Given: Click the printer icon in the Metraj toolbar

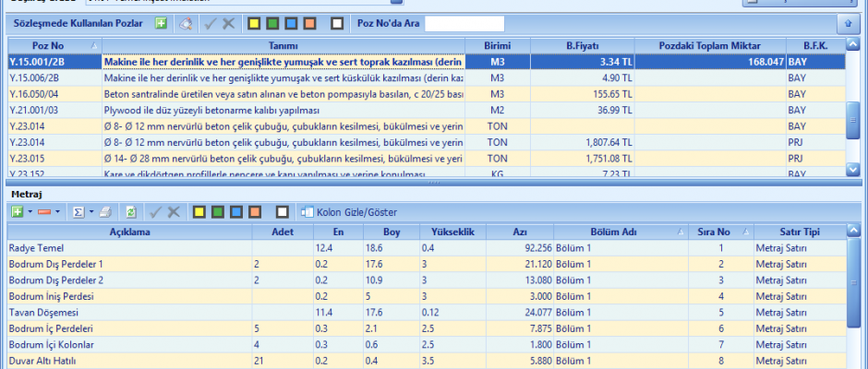Looking at the screenshot, I should point(105,212).
